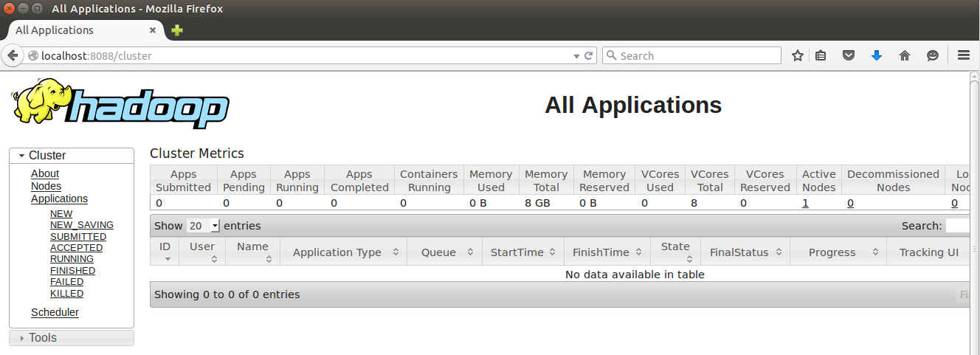The image size is (980, 355).
Task: Close the All Applications tab
Action: [153, 30]
